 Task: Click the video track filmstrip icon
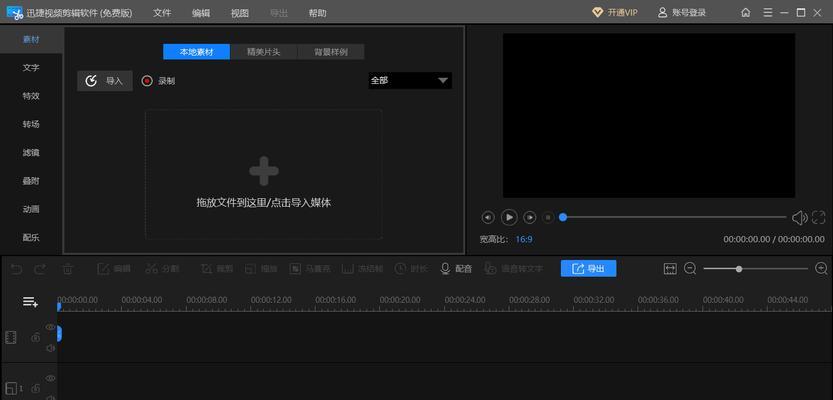(x=11, y=337)
